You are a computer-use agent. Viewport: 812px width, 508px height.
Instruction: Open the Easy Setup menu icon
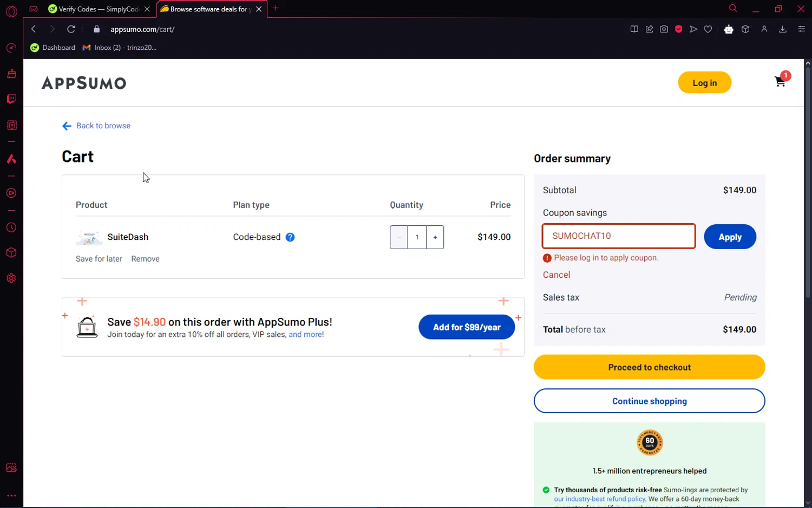coord(802,29)
